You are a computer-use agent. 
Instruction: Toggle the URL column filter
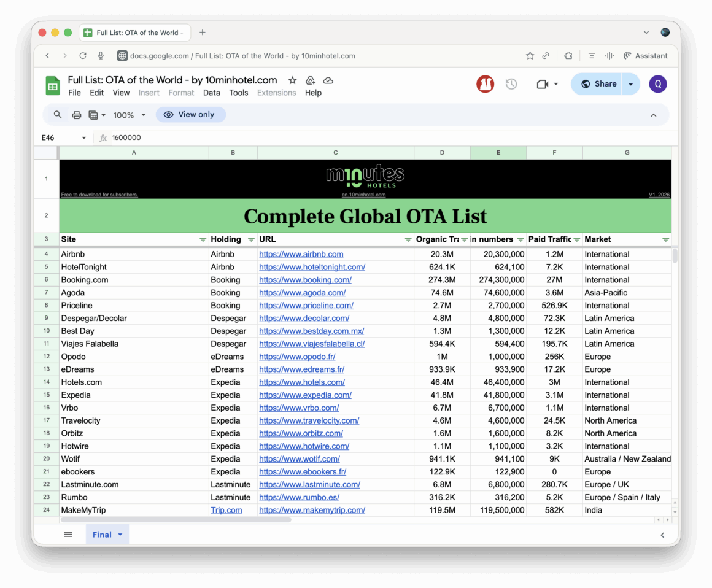[x=408, y=239]
